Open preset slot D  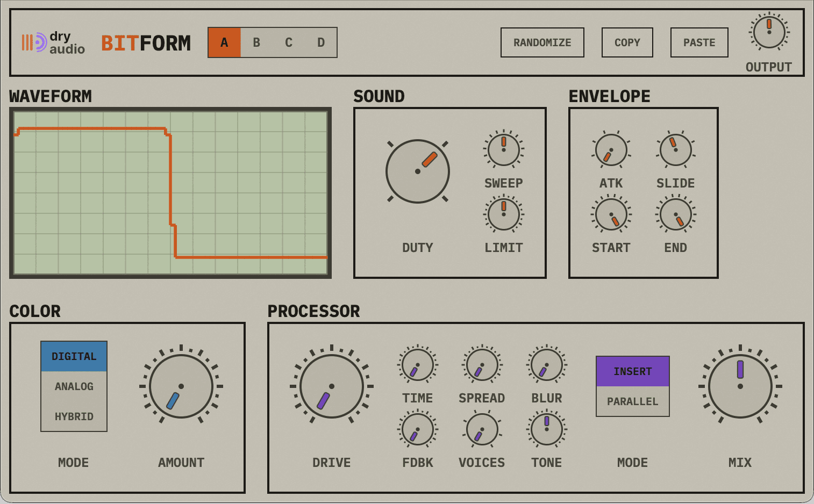point(320,42)
